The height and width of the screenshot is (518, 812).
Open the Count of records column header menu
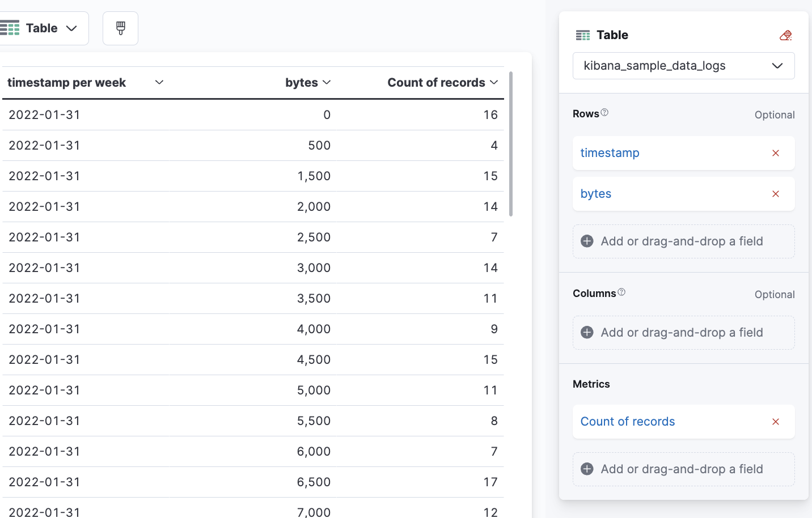pyautogui.click(x=494, y=82)
